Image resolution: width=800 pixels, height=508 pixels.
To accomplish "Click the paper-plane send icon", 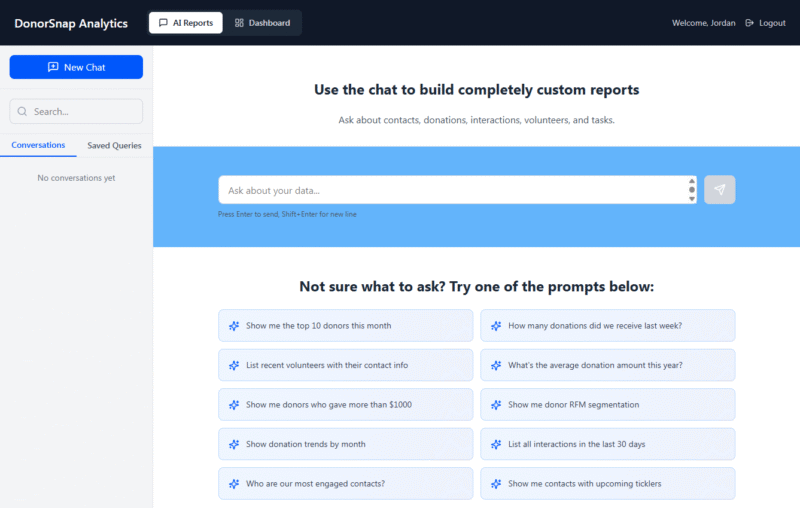I will click(x=719, y=190).
